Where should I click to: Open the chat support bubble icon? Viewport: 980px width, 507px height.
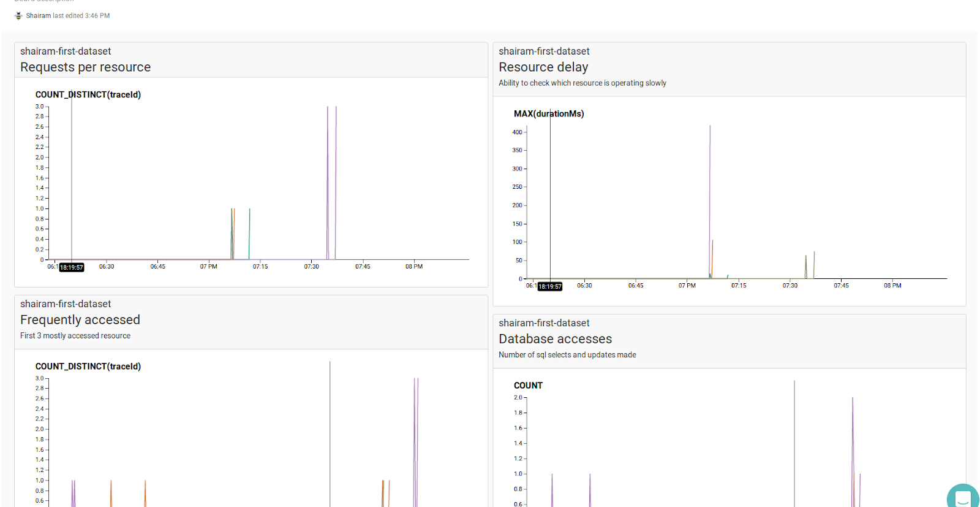pos(963,497)
